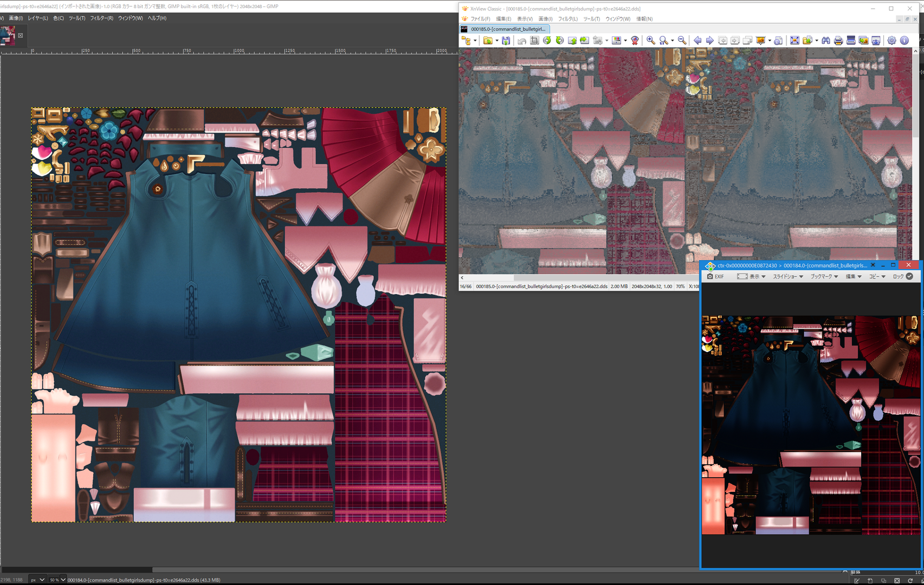The height and width of the screenshot is (585, 924).
Task: Expand the XnView browser icon dropdown arrow
Action: coord(475,41)
